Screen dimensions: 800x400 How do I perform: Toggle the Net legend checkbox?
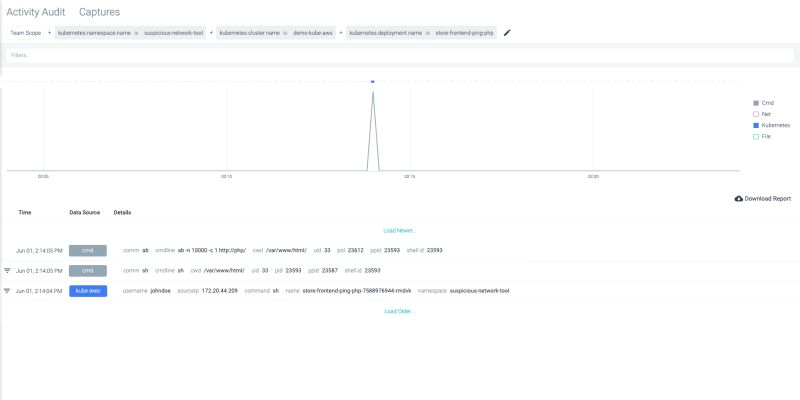pyautogui.click(x=756, y=114)
